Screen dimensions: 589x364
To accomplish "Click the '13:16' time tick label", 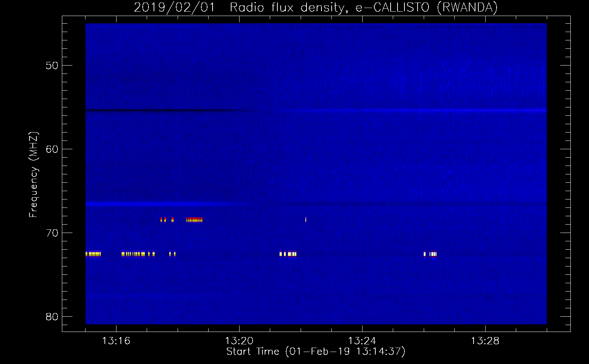I will [x=116, y=341].
